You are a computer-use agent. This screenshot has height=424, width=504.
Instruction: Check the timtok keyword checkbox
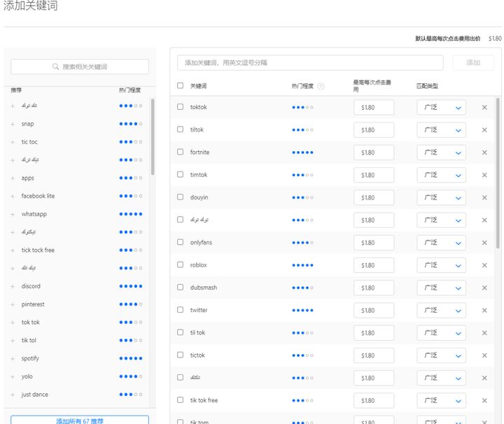pos(181,174)
